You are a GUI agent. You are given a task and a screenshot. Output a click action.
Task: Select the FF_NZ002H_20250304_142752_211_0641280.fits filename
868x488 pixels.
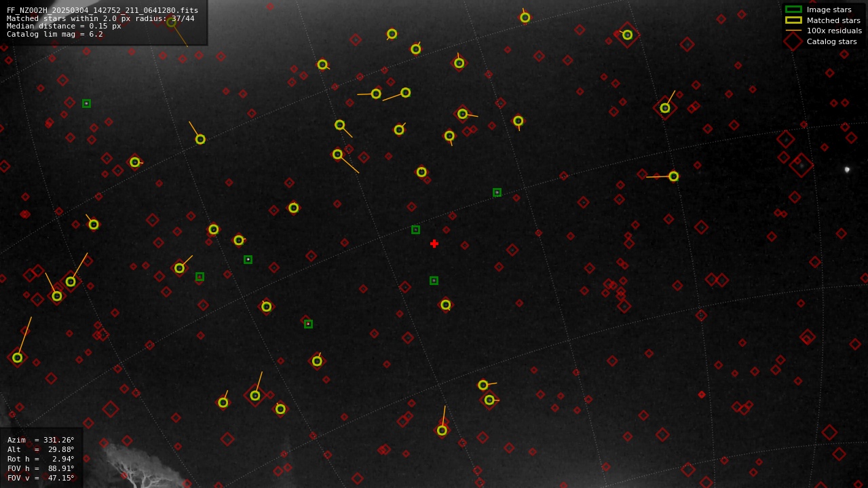click(102, 10)
